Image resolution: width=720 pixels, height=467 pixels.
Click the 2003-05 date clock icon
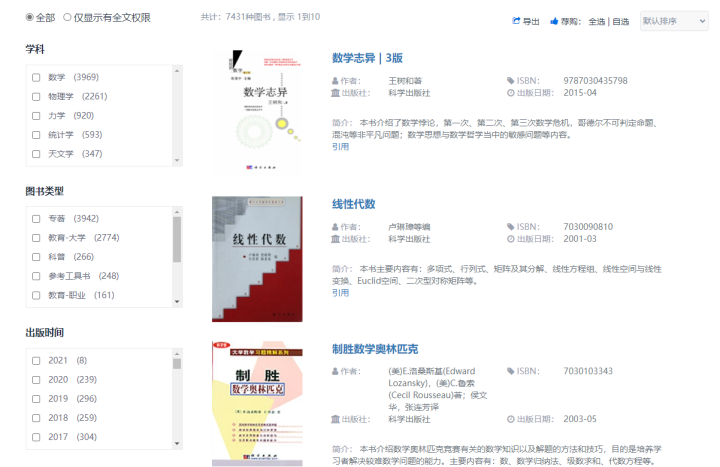(510, 419)
